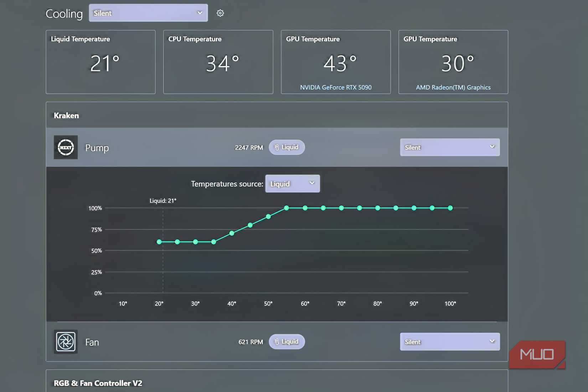Click the MUO logo watermark
Screen dimensions: 588x392
(x=537, y=355)
